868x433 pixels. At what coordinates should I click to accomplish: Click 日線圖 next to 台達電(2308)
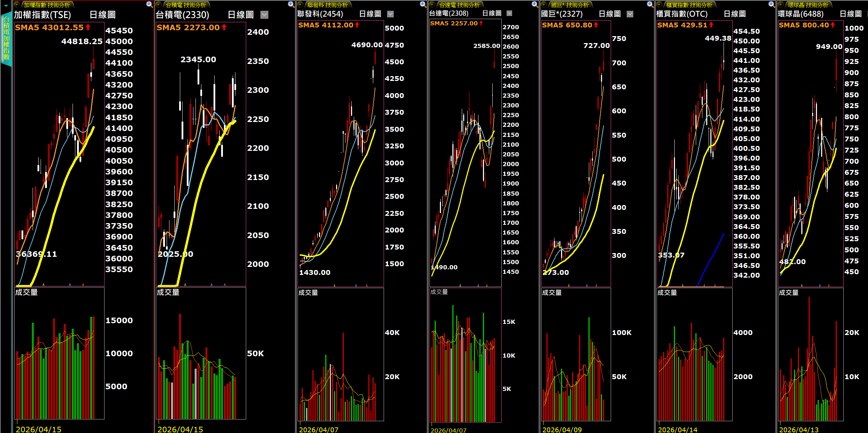492,13
